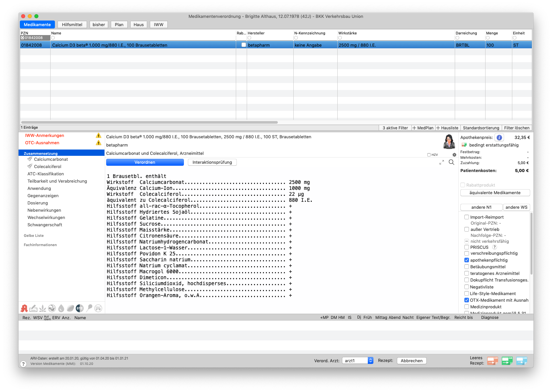Click the andere N1 button
Screen dimensions: 552x392
point(482,207)
